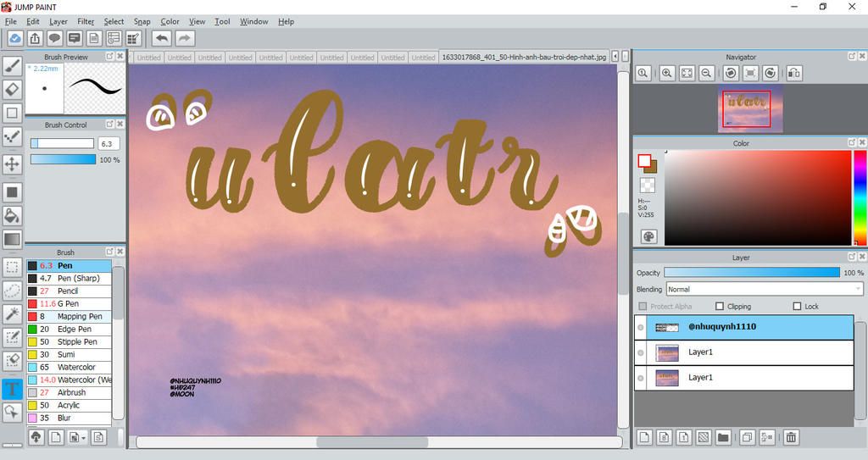868x460 pixels.
Task: Rotate canvas right in Navigator
Action: (x=770, y=73)
